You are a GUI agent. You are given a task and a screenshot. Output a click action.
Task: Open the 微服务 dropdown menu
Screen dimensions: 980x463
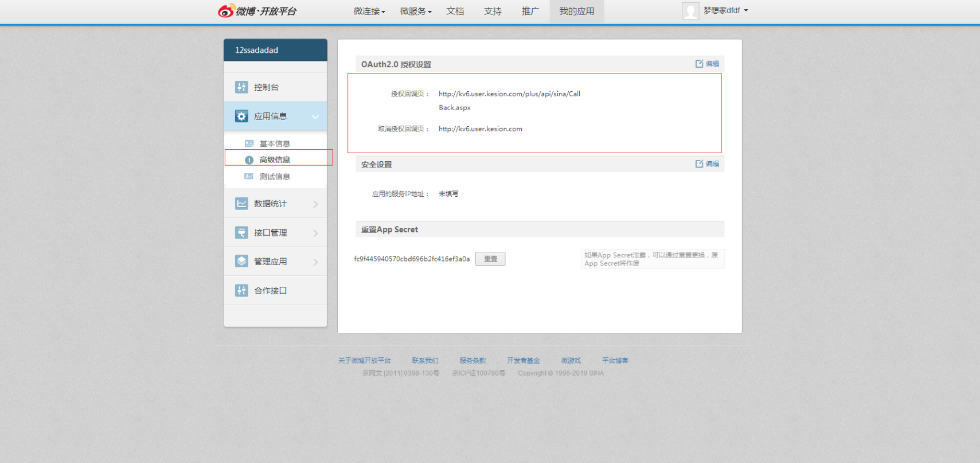[416, 11]
